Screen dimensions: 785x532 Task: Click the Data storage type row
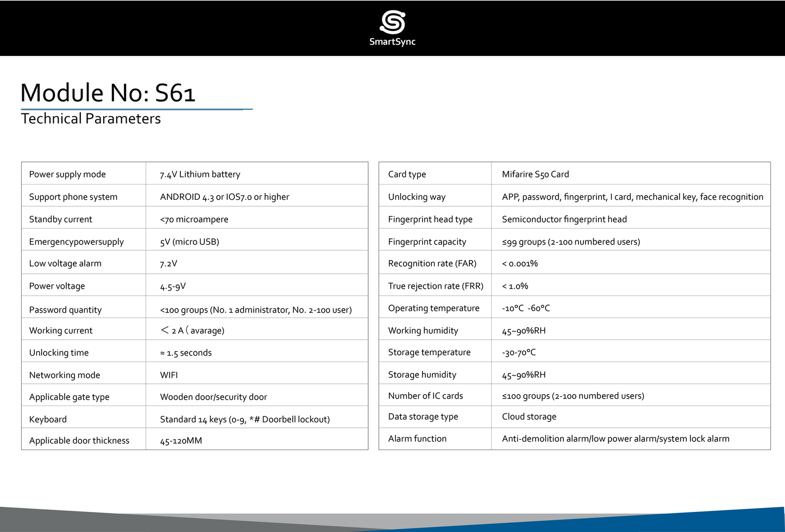[x=422, y=416]
